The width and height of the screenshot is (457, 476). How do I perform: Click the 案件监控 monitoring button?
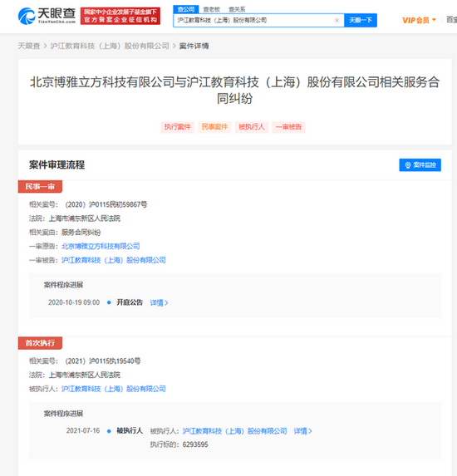point(420,164)
